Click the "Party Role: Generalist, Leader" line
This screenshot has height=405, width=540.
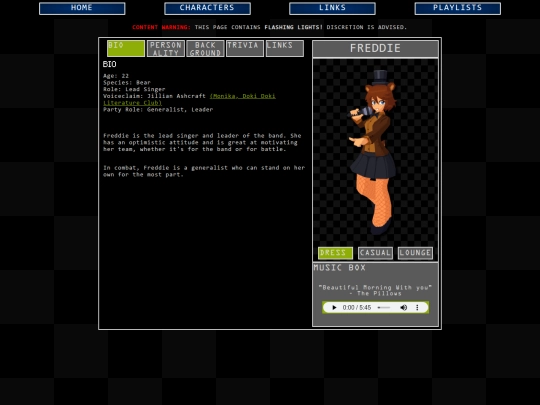[158, 110]
